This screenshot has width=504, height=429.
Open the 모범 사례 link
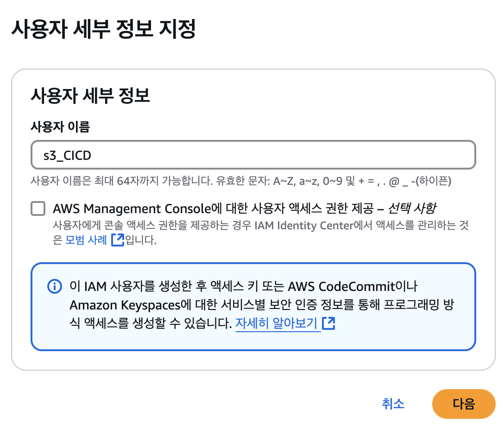pyautogui.click(x=86, y=240)
